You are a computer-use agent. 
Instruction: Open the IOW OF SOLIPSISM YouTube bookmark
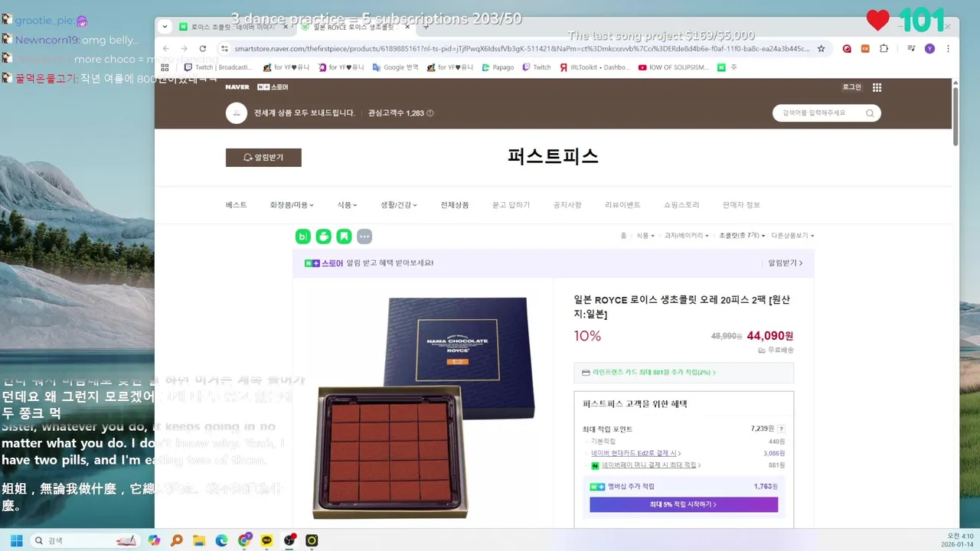click(673, 67)
